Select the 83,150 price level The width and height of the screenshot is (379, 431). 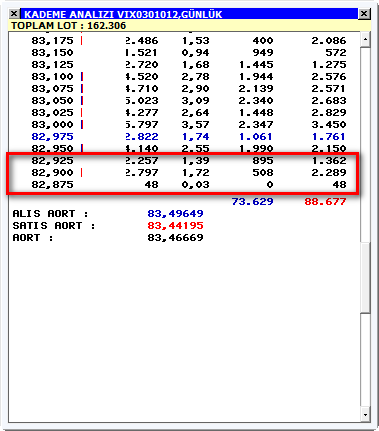(x=52, y=53)
